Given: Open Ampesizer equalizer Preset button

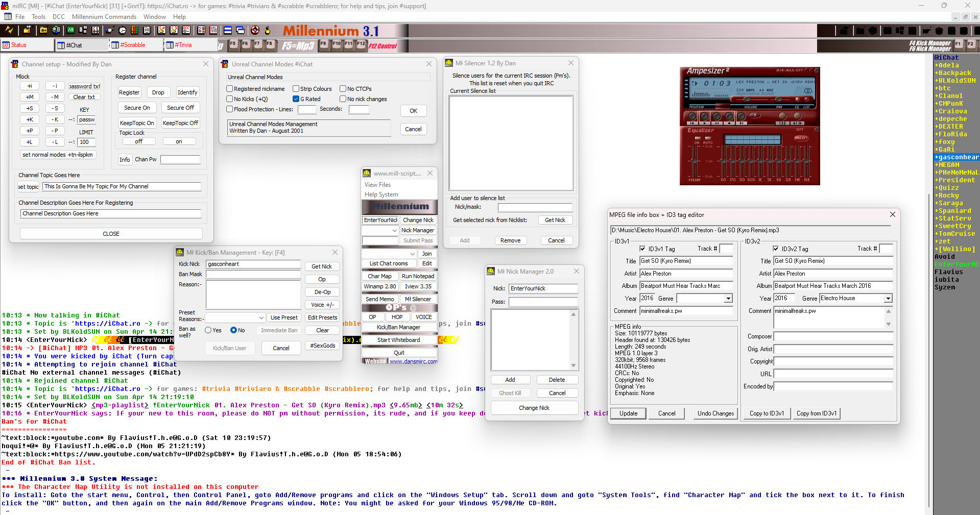Looking at the screenshot, I should [x=801, y=138].
